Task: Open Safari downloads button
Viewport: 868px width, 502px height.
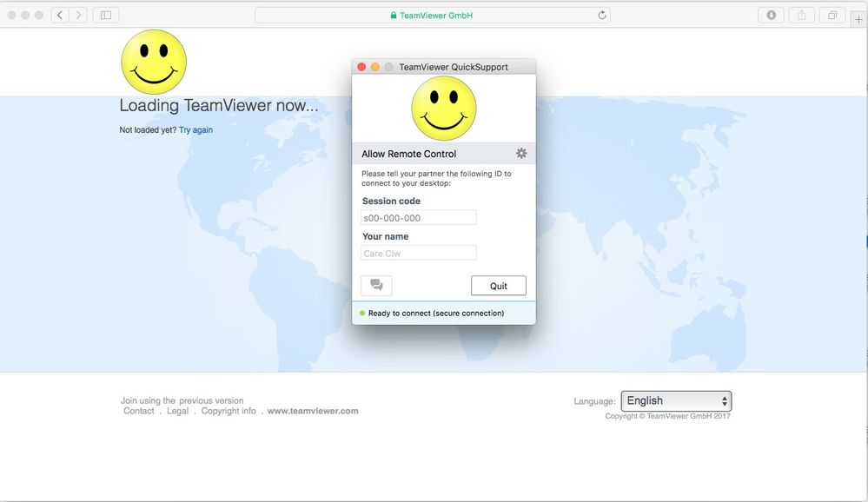Action: coord(771,15)
